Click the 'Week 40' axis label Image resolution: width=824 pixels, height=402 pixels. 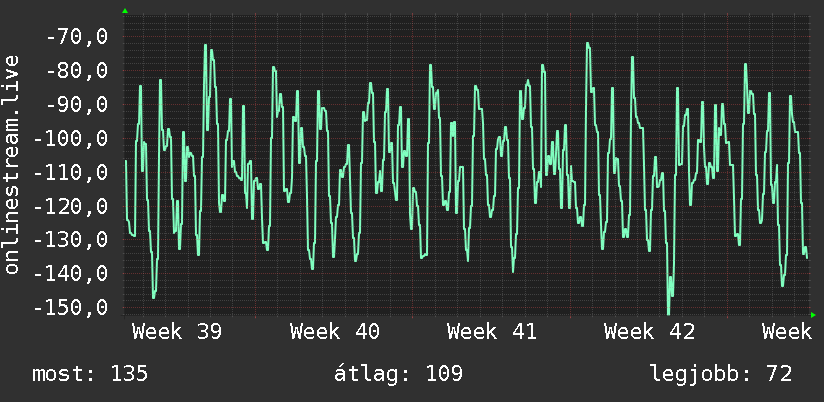tap(335, 332)
